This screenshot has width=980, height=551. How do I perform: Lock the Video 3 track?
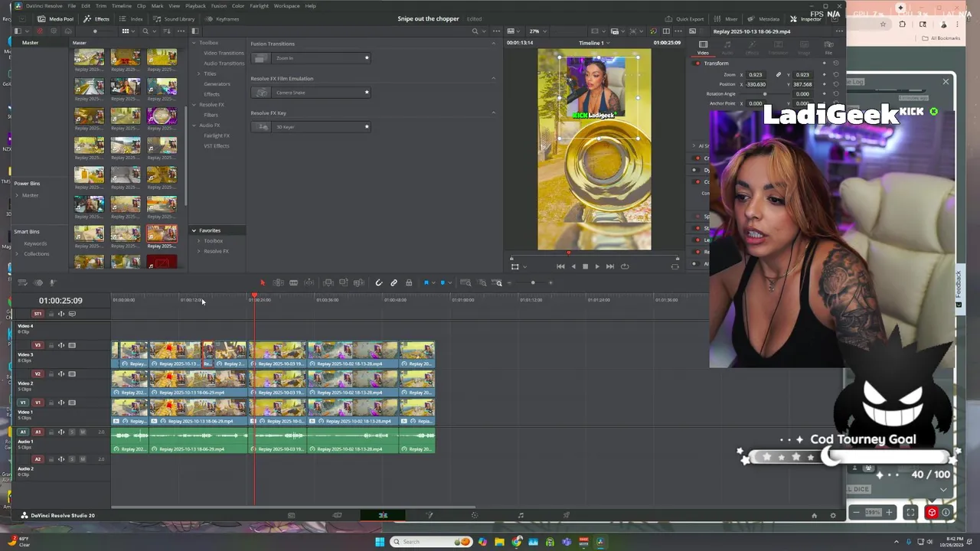click(x=51, y=345)
